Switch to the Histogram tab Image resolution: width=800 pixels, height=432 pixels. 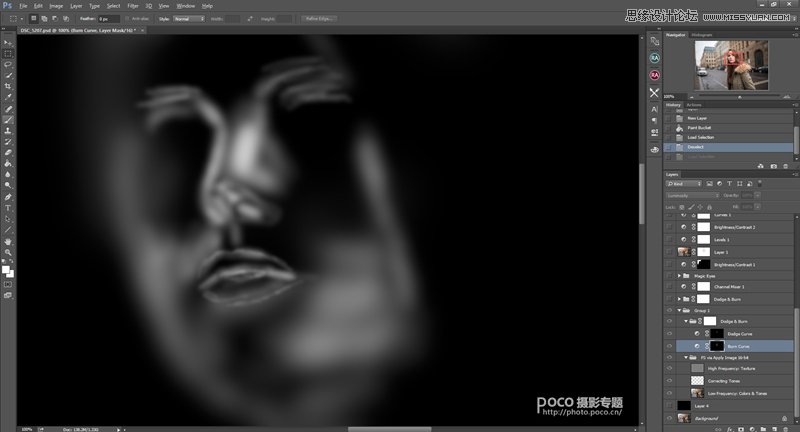click(x=702, y=34)
